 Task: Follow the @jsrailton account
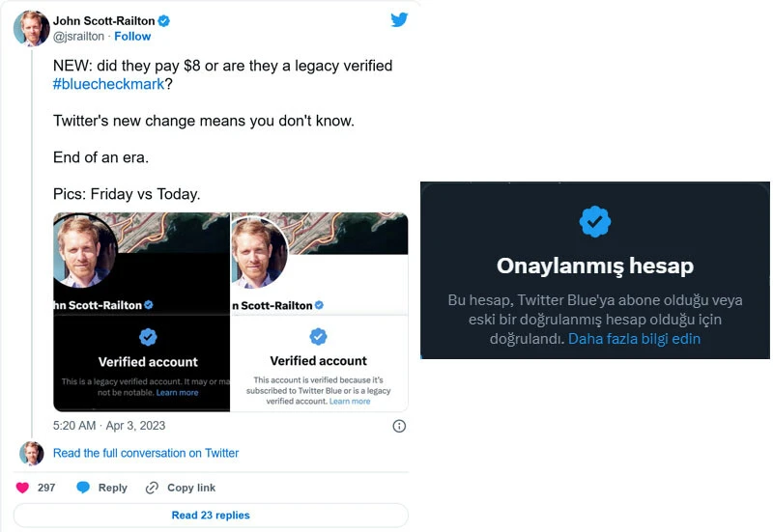point(132,36)
